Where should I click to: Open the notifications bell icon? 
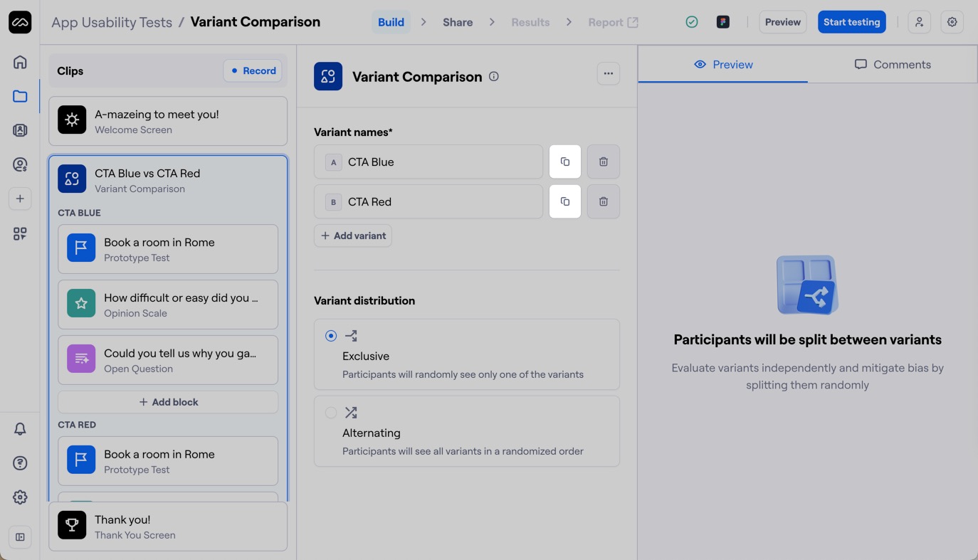[x=20, y=429]
